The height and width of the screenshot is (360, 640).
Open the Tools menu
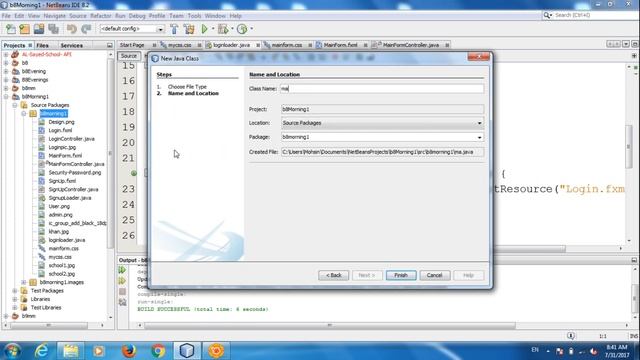[x=194, y=16]
